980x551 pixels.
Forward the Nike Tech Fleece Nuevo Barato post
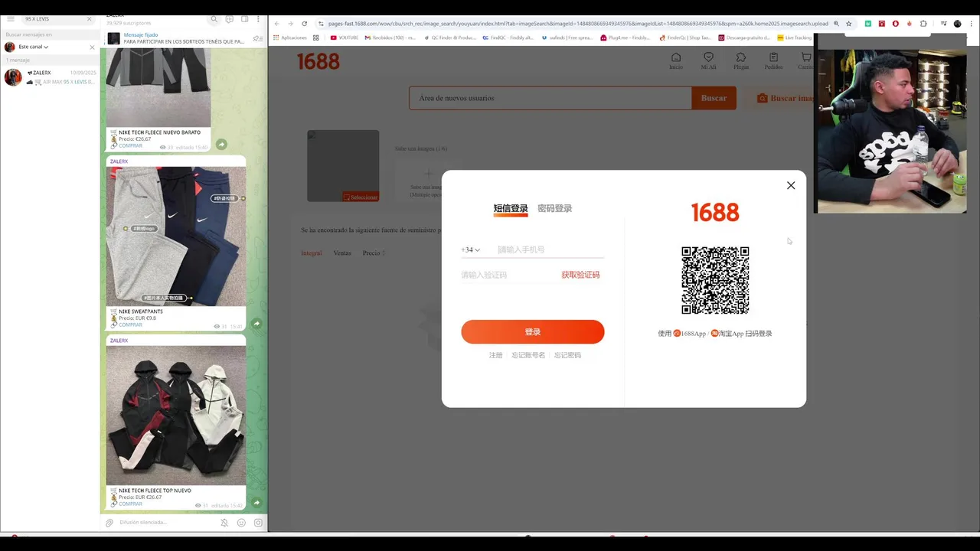pyautogui.click(x=221, y=145)
